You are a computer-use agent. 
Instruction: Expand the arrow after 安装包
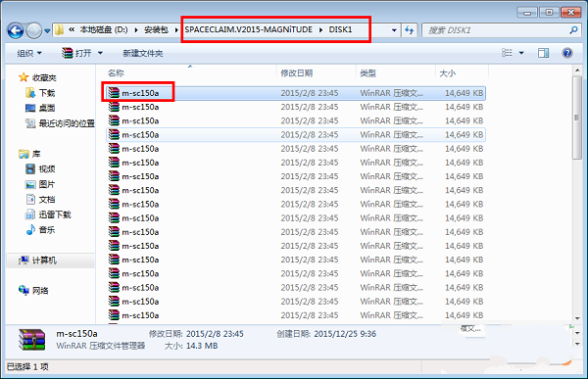pos(176,30)
